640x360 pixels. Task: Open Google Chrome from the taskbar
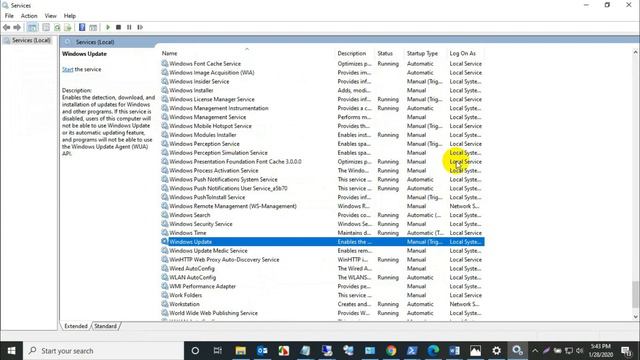(x=391, y=351)
